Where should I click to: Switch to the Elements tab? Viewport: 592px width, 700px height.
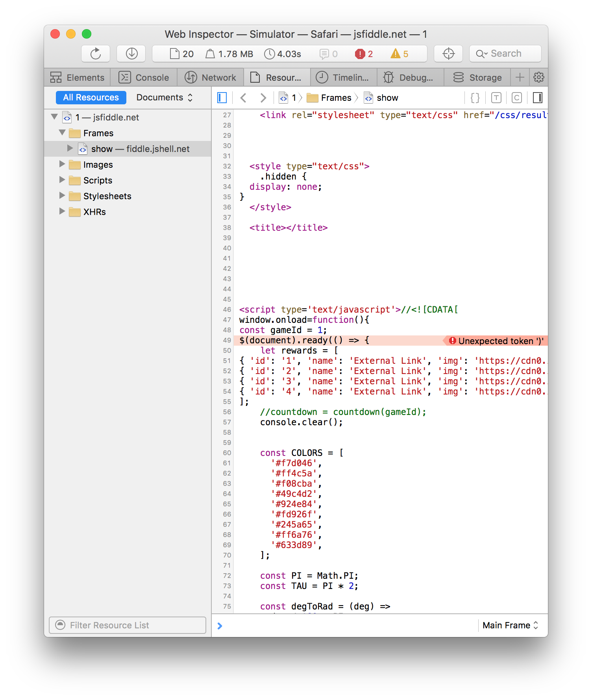(77, 78)
